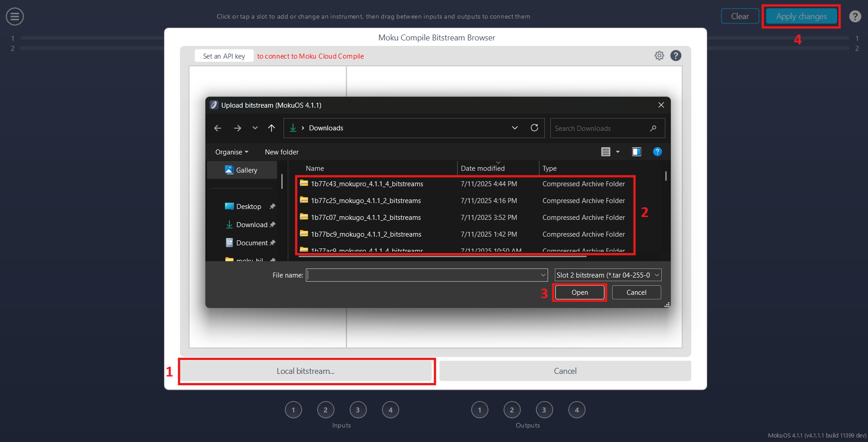Screen dimensions: 868x442
Task: Go back with the left arrow icon
Action: [218, 128]
